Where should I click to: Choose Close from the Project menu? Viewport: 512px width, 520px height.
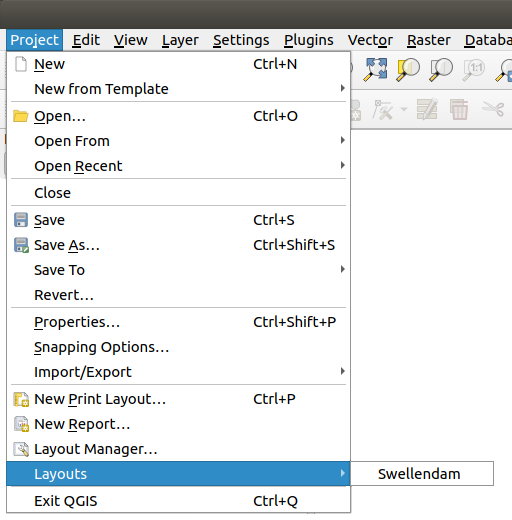click(x=178, y=193)
